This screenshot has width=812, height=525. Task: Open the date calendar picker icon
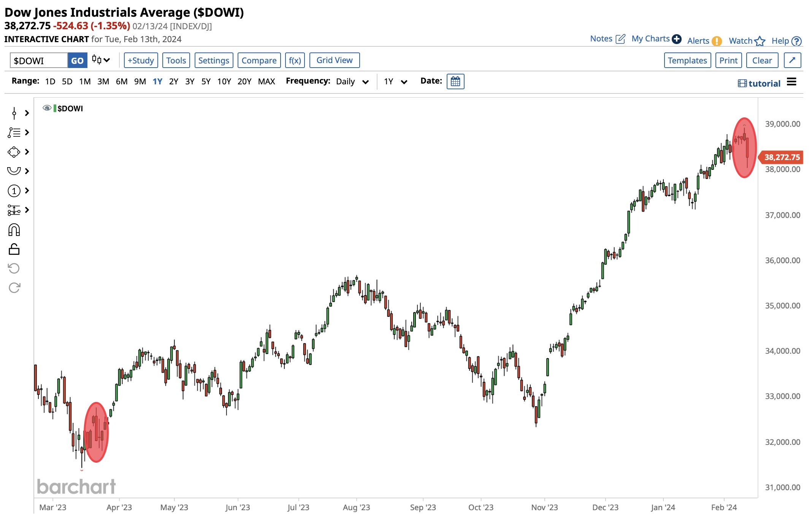[455, 82]
